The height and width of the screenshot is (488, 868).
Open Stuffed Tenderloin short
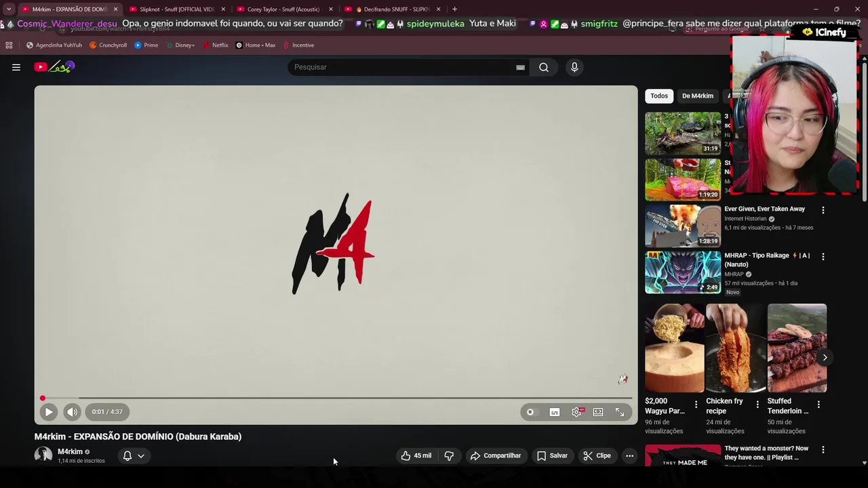pos(797,348)
